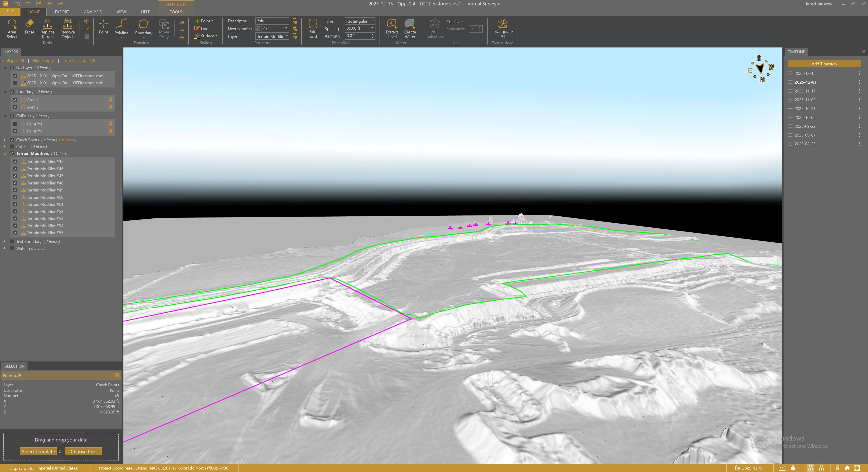Viewport: 868px width, 472px height.
Task: Click the Redo arrow
Action: pos(60,4)
